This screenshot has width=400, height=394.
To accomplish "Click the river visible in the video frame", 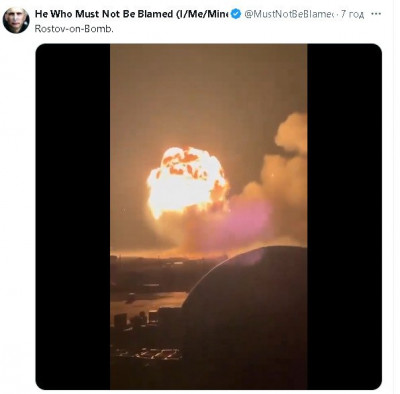I will [147, 302].
